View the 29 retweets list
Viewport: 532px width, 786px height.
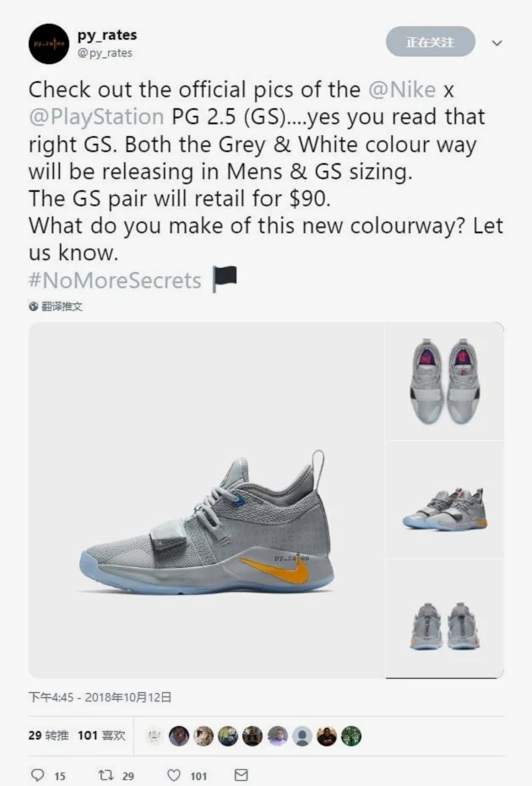point(48,735)
